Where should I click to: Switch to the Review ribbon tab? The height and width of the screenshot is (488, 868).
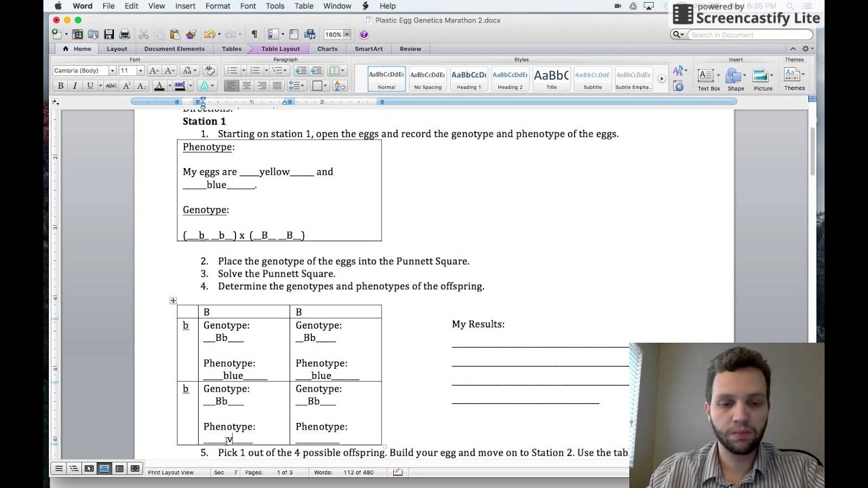point(410,49)
